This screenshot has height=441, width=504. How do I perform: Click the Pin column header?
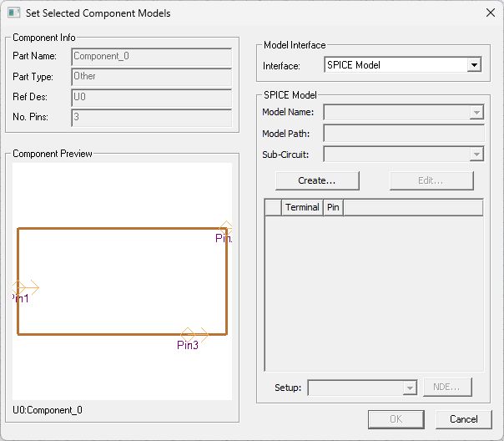pyautogui.click(x=333, y=207)
